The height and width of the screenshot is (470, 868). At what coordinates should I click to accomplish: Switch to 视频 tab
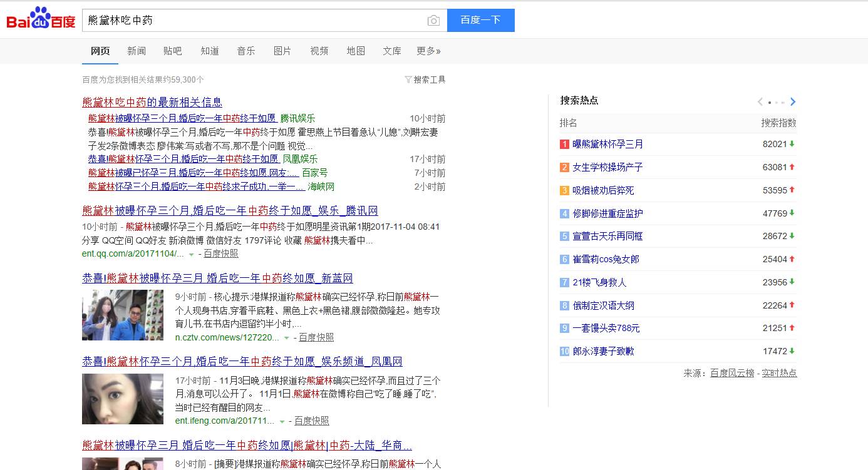[x=319, y=51]
